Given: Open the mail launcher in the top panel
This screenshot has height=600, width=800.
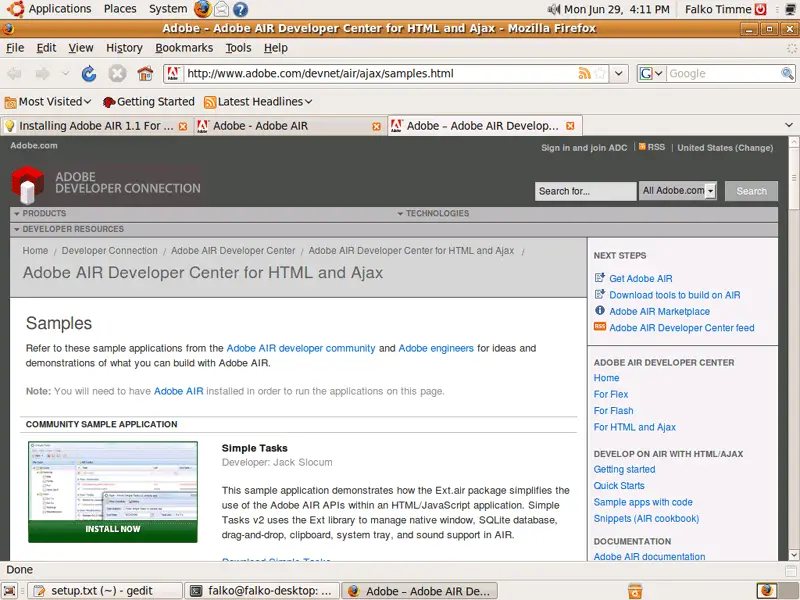Looking at the screenshot, I should coord(221,9).
